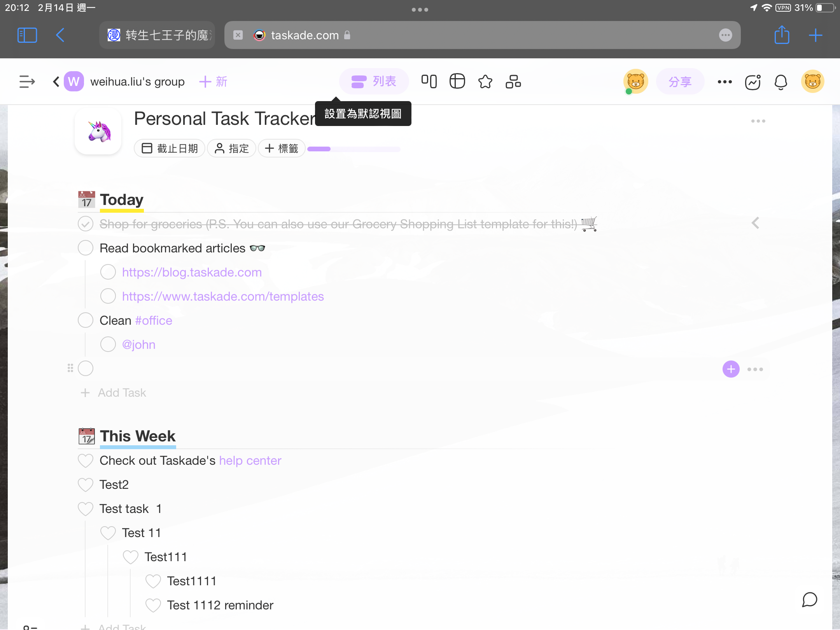Screen dimensions: 840x630
Task: Toggle the heart on Test 11
Action: (x=108, y=533)
